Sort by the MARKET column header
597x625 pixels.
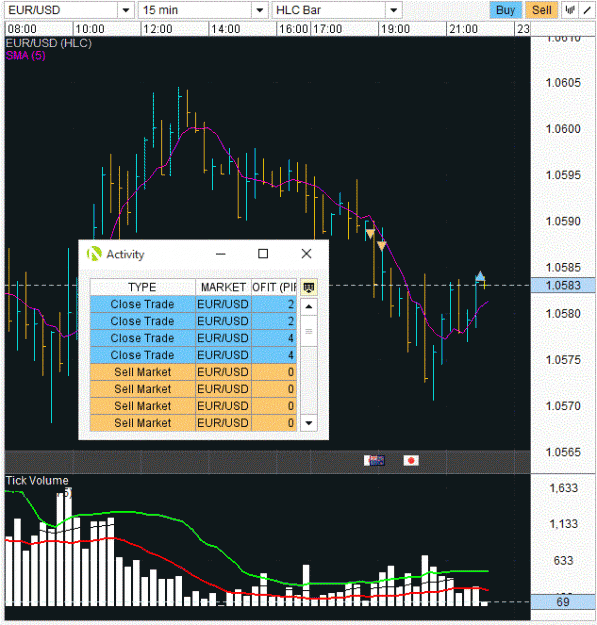point(223,287)
